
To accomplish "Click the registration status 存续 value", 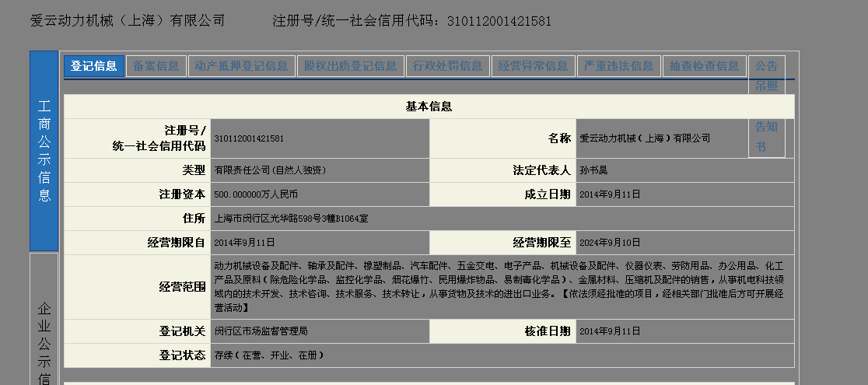I will (x=268, y=355).
